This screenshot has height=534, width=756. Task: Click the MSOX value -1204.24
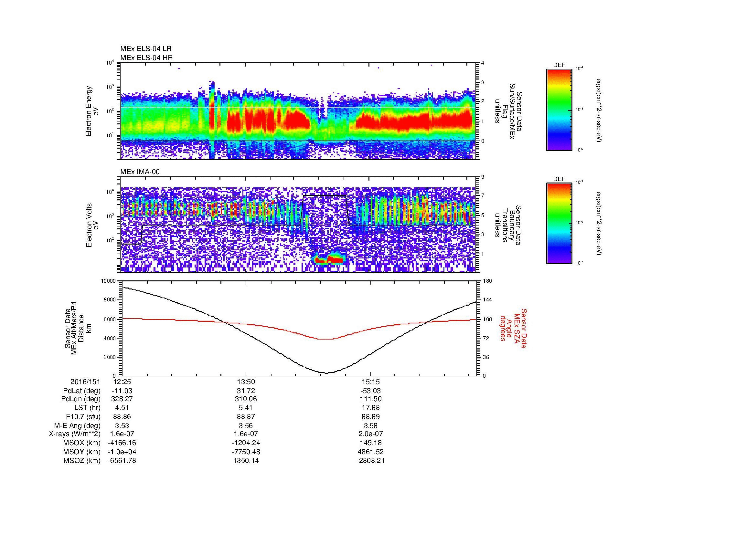tap(246, 443)
